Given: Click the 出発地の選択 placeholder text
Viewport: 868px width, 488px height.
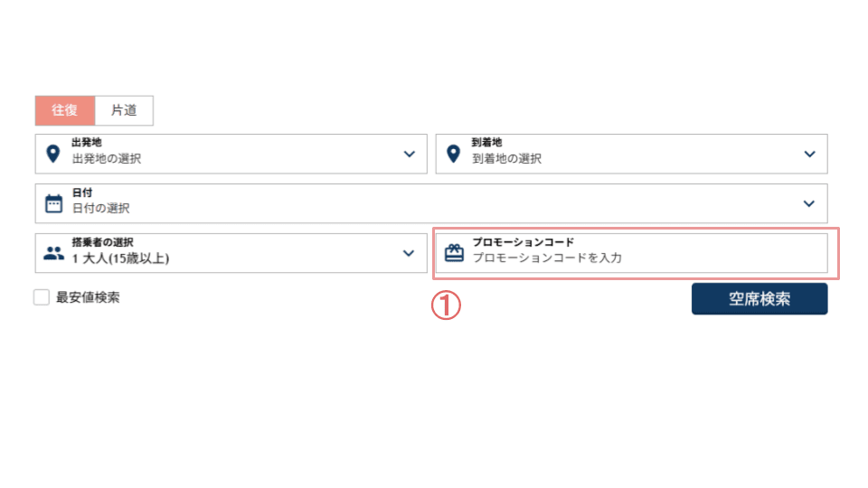Looking at the screenshot, I should (107, 159).
